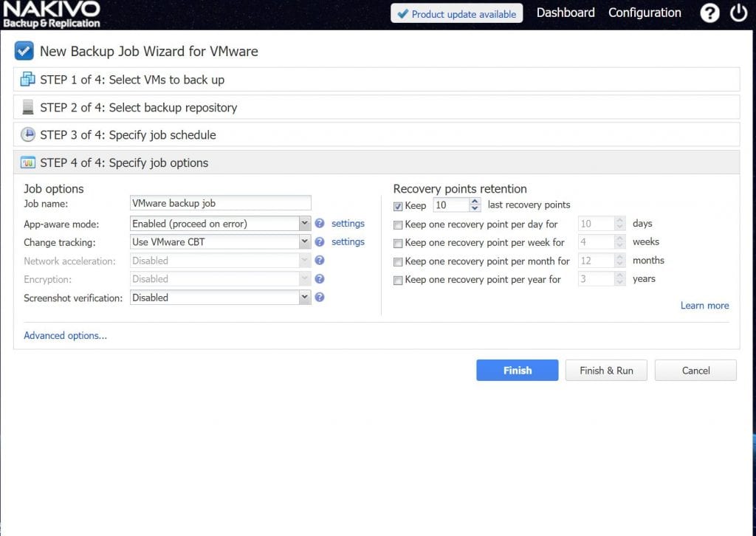
Task: Click the help question mark icon in header
Action: tap(709, 13)
